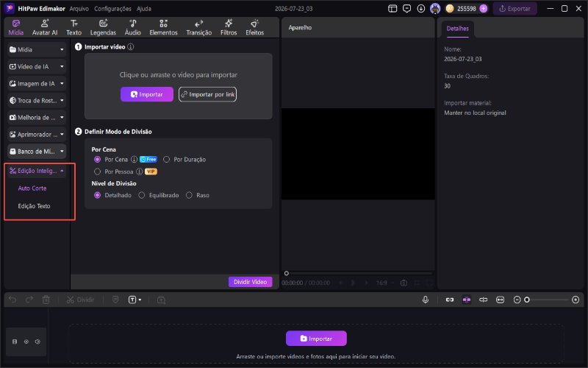Click the split-at-playhead icon in timeline toolbar
This screenshot has width=588, height=368.
[484, 300]
